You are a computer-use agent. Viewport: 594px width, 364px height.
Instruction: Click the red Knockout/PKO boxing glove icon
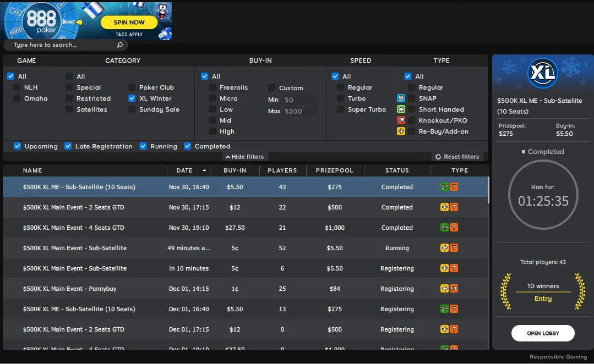coord(401,120)
